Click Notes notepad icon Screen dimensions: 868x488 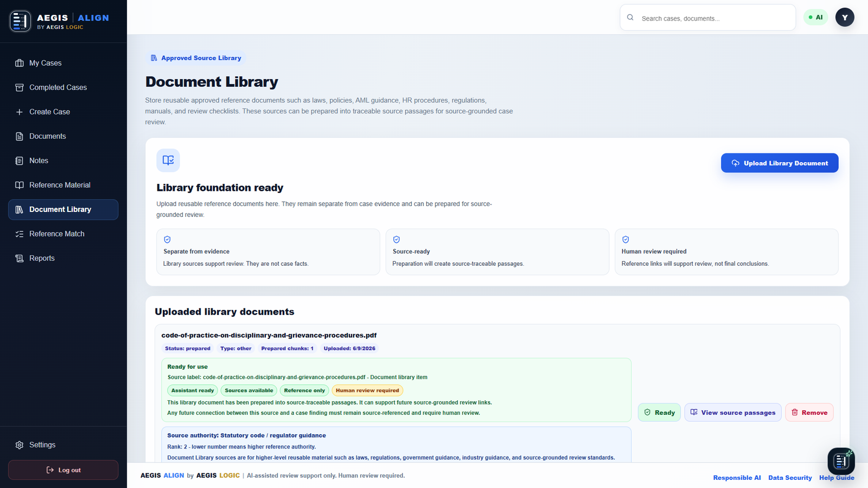(20, 160)
